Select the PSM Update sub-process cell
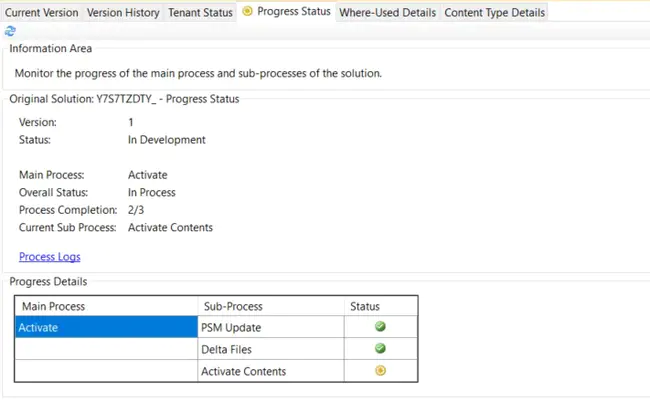This screenshot has height=402, width=650. point(270,327)
